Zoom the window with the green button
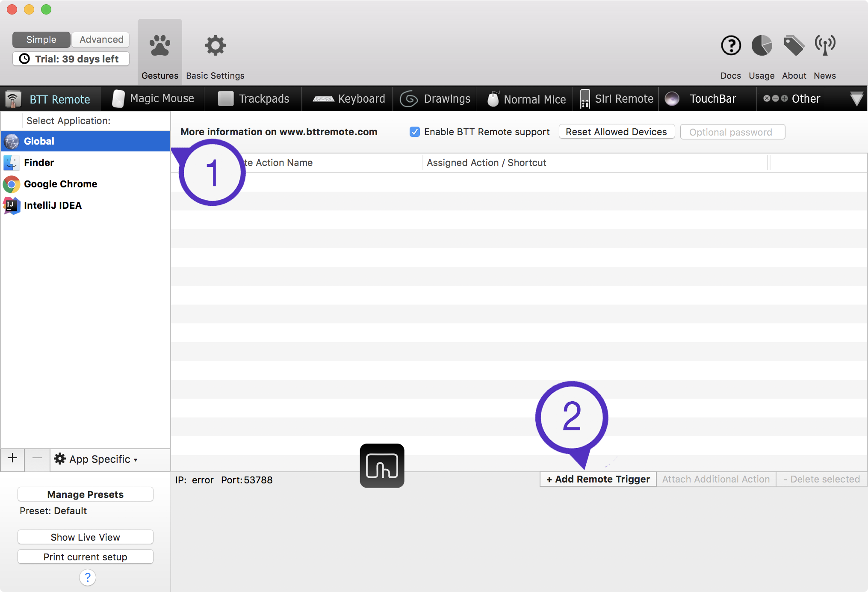This screenshot has width=868, height=592. tap(46, 9)
